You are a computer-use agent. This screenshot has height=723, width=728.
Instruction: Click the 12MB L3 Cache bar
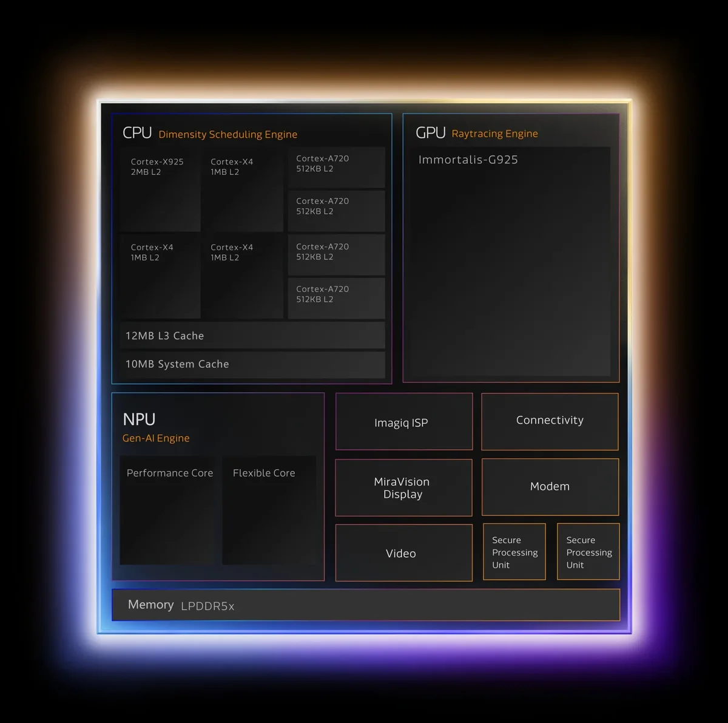pos(252,336)
